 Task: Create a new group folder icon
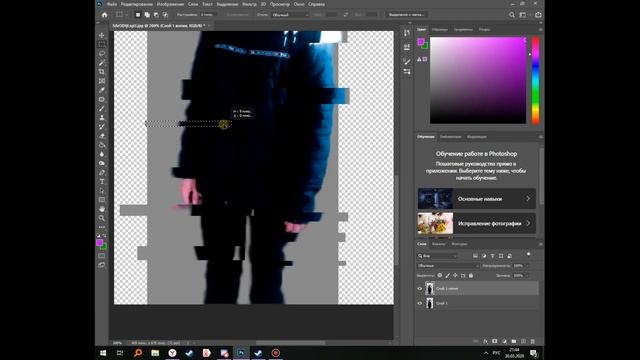pos(514,341)
